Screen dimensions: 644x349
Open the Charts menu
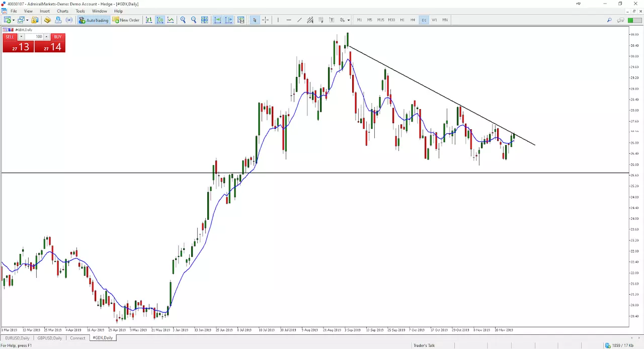coord(62,11)
